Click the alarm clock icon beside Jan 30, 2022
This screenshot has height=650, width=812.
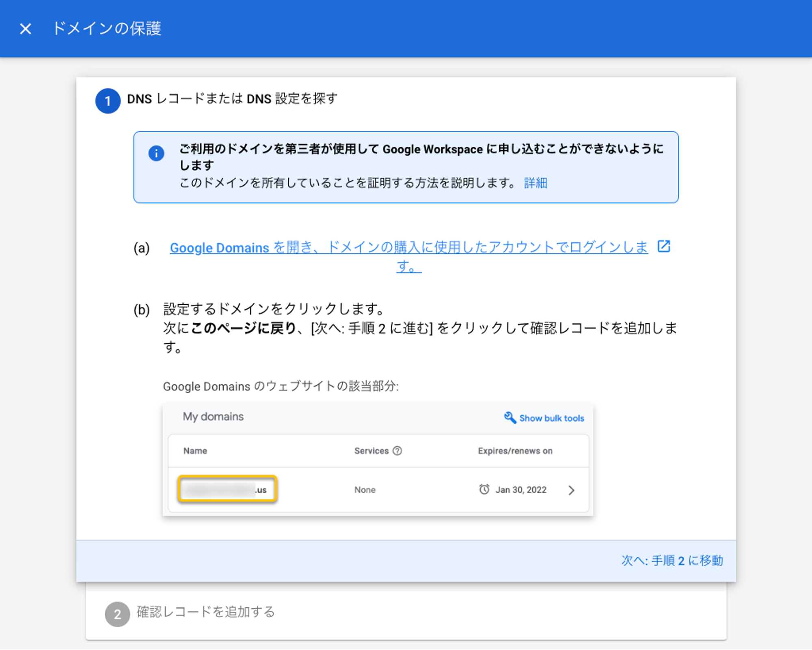(x=484, y=490)
